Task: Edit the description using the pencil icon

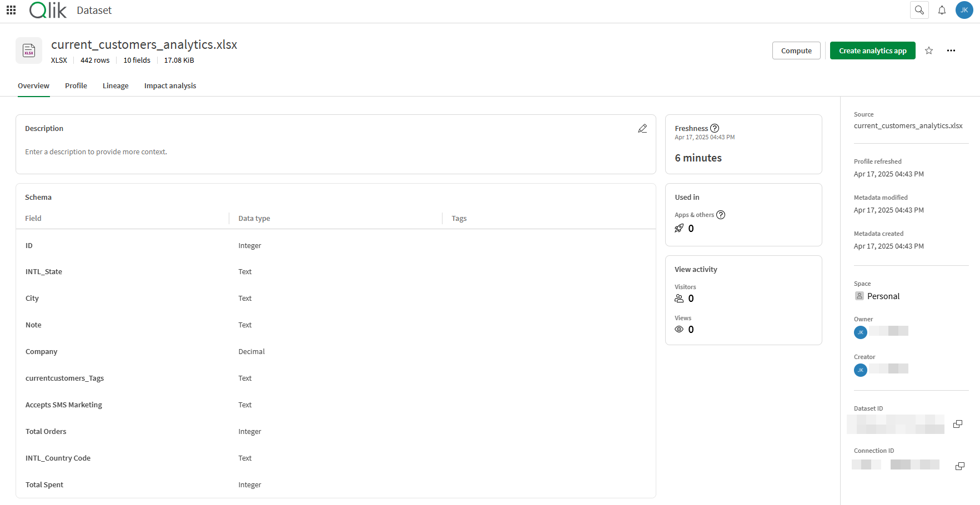Action: coord(642,128)
